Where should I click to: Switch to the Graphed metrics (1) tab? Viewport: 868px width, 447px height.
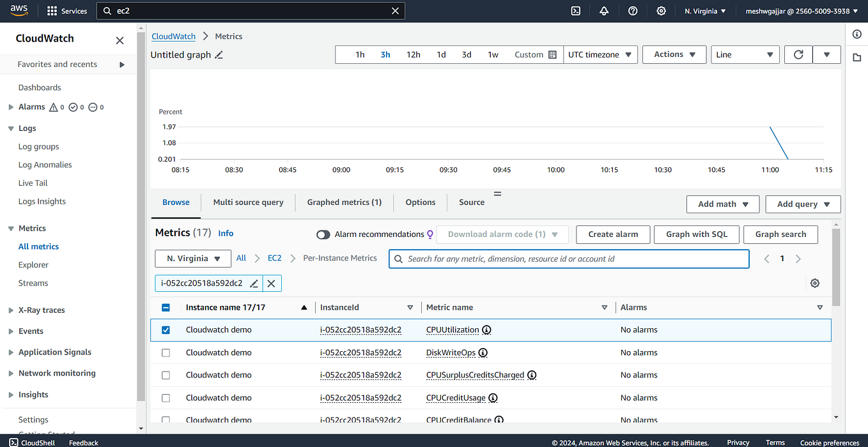click(345, 202)
